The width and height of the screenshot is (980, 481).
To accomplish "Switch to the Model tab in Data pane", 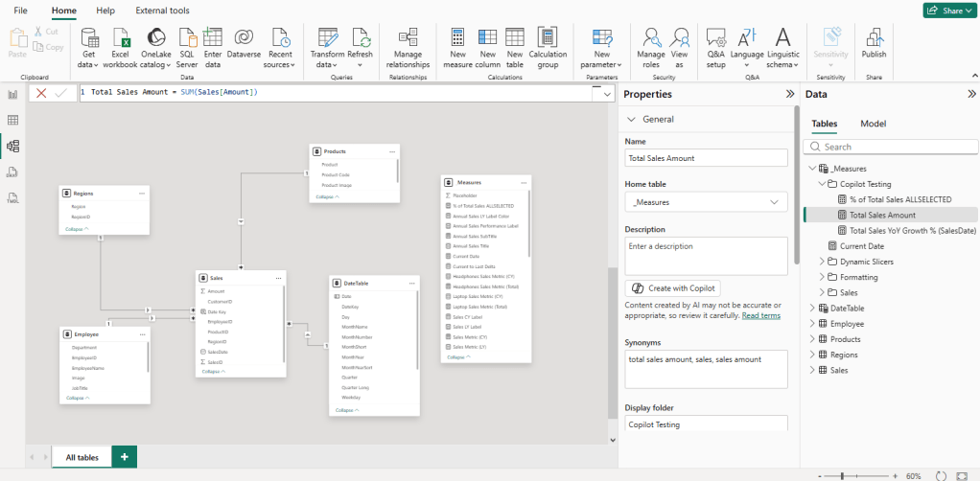I will click(x=873, y=124).
